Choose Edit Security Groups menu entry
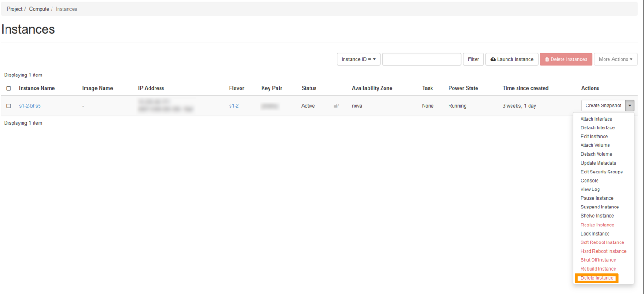Screen dimensions: 644x294 pos(601,172)
